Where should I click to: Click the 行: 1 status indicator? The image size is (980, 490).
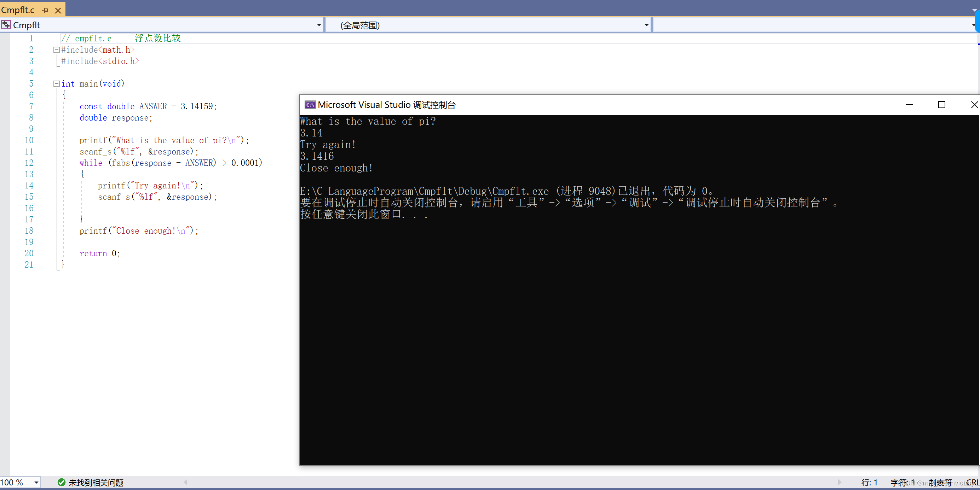click(x=869, y=482)
